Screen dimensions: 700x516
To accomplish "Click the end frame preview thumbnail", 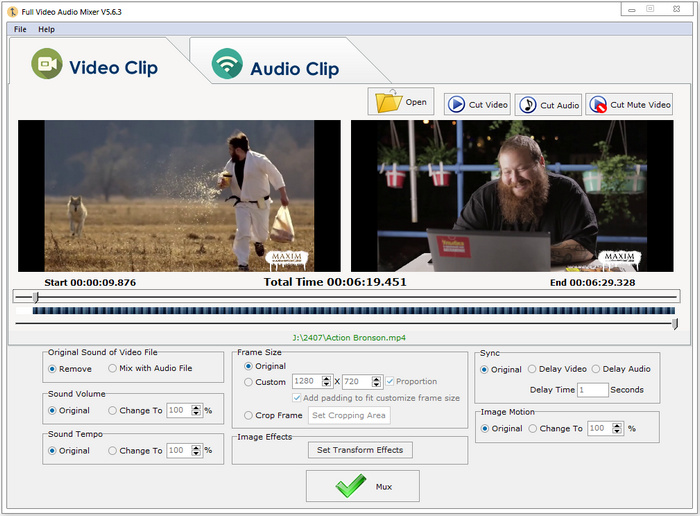I will pos(512,196).
